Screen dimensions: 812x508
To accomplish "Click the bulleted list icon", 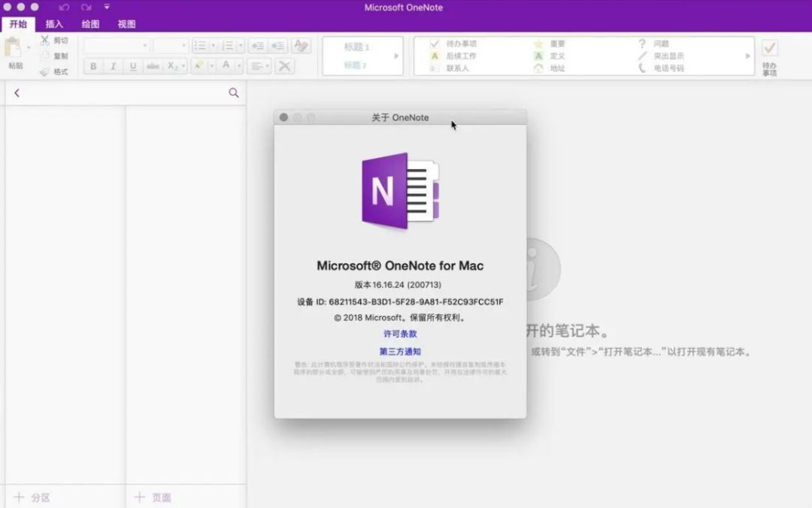I will 200,46.
